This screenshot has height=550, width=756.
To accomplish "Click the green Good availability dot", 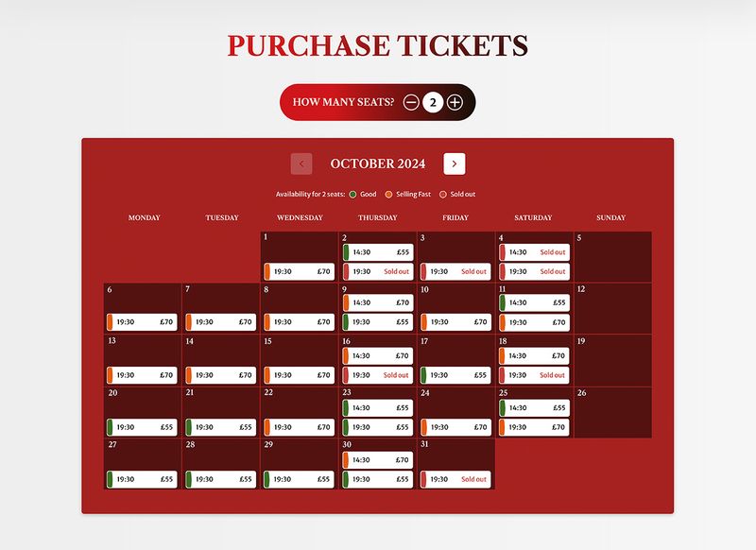I will 352,194.
